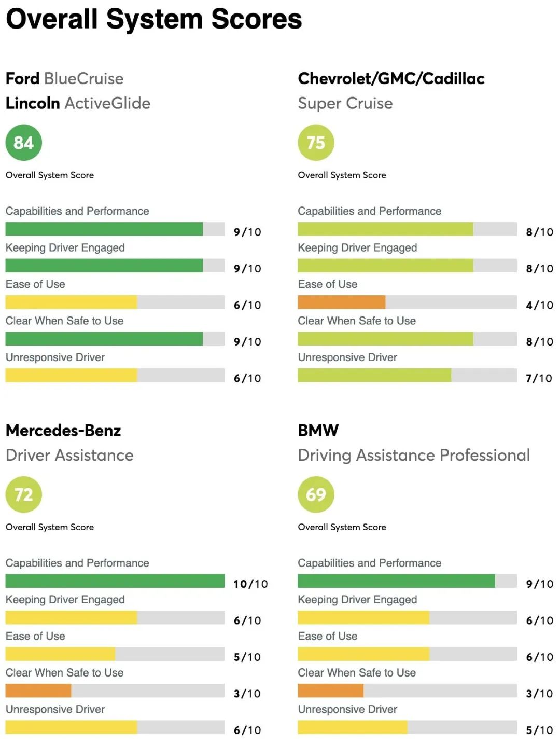560x745 pixels.
Task: Click the 10/10 score for Mercedes-Benz
Action: pyautogui.click(x=250, y=584)
